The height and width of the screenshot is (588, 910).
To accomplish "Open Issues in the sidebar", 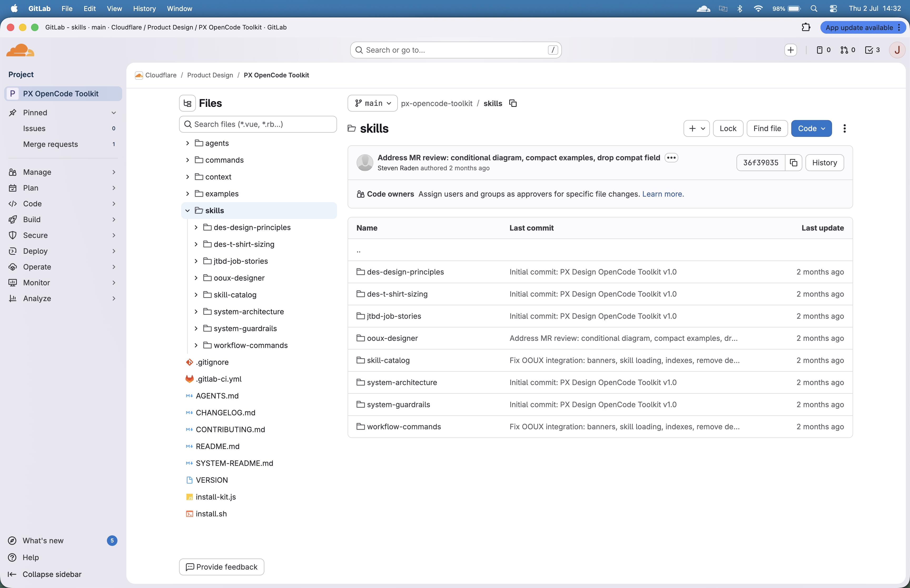I will click(63, 128).
